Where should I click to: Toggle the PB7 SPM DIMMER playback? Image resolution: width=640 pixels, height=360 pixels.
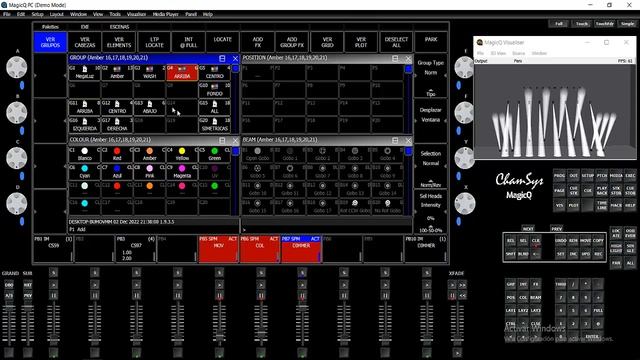click(301, 249)
